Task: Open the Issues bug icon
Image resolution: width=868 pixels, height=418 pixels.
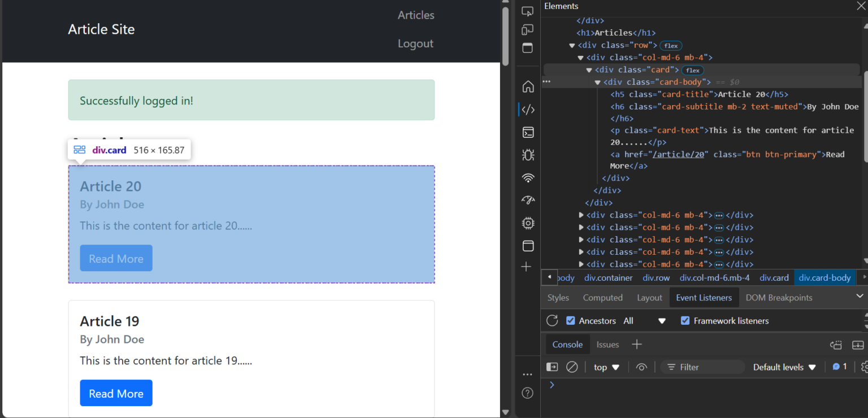Action: point(527,154)
